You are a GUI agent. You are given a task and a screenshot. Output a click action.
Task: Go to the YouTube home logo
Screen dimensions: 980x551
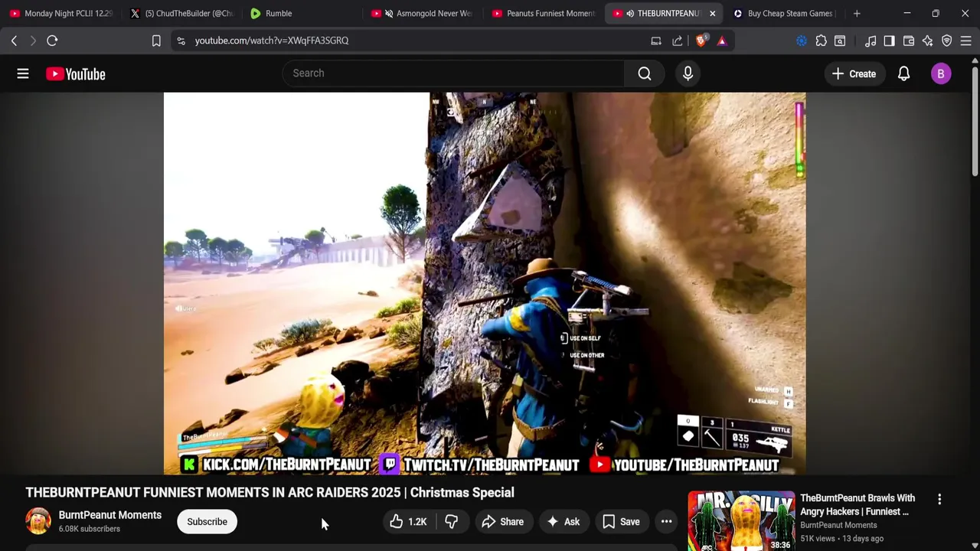75,73
